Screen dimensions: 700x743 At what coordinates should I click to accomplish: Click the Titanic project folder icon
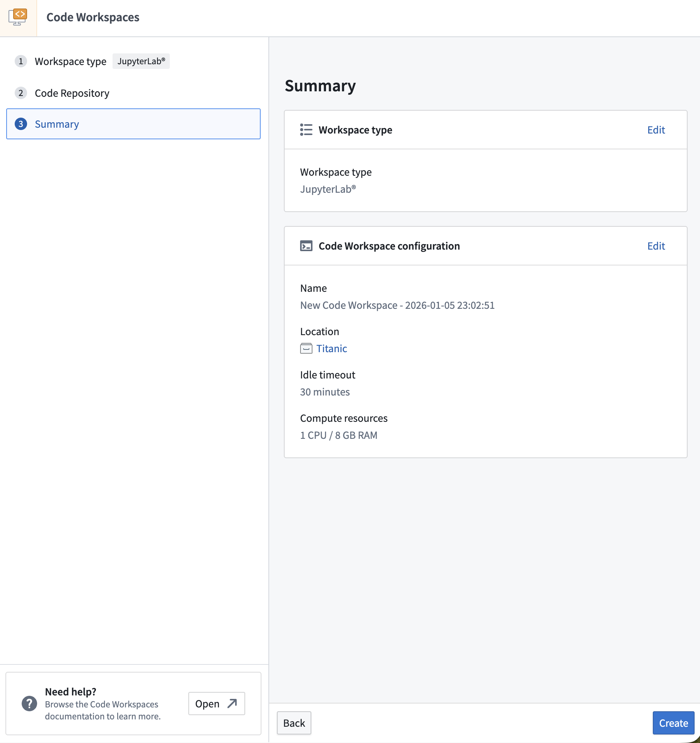click(306, 349)
